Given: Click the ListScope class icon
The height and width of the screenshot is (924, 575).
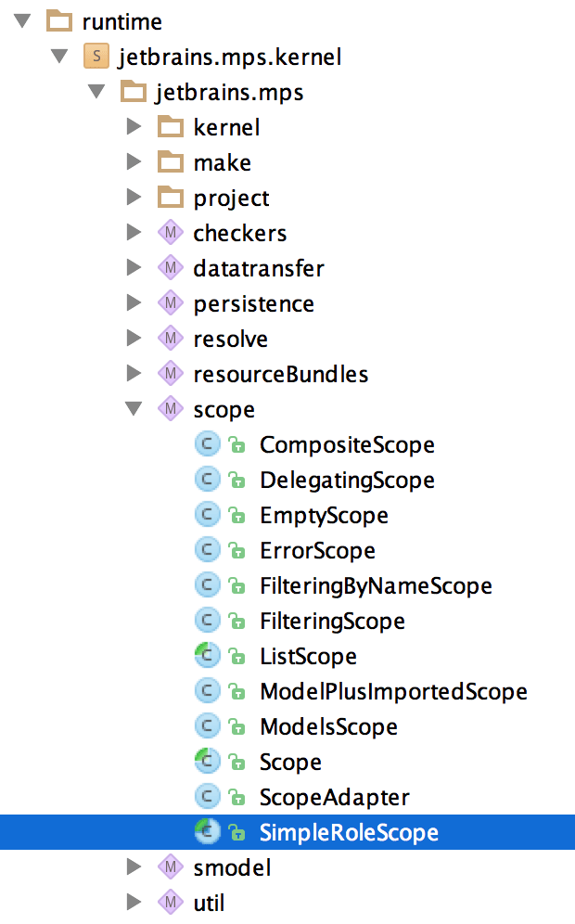Looking at the screenshot, I should pyautogui.click(x=206, y=656).
